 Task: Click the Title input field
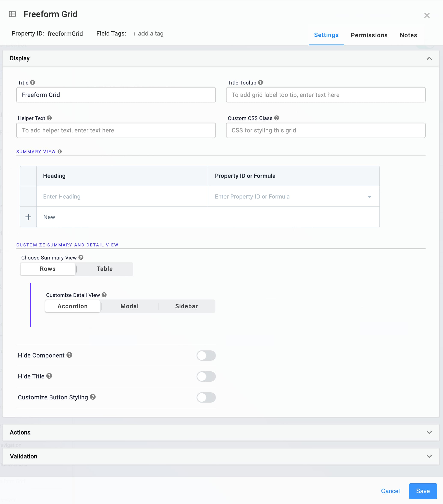point(116,95)
